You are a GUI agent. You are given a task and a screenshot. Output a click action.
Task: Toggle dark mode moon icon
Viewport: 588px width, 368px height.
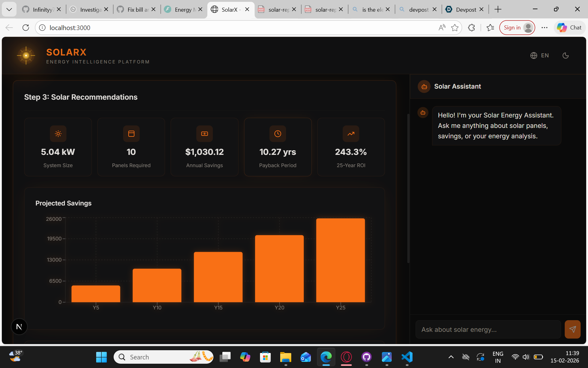565,56
